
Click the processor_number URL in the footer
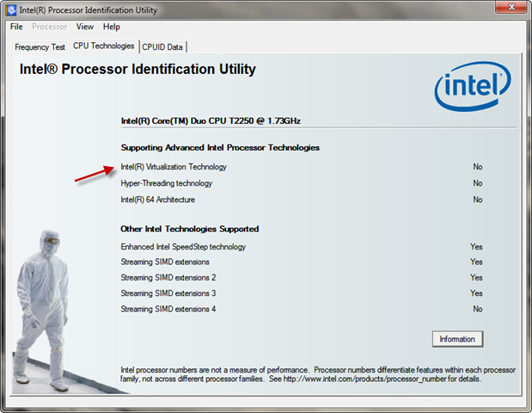point(364,379)
